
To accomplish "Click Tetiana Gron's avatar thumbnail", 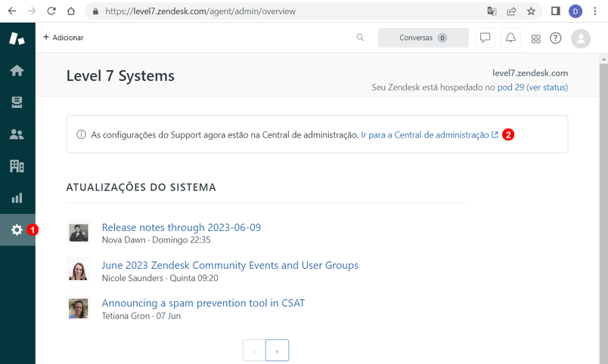I will click(79, 308).
